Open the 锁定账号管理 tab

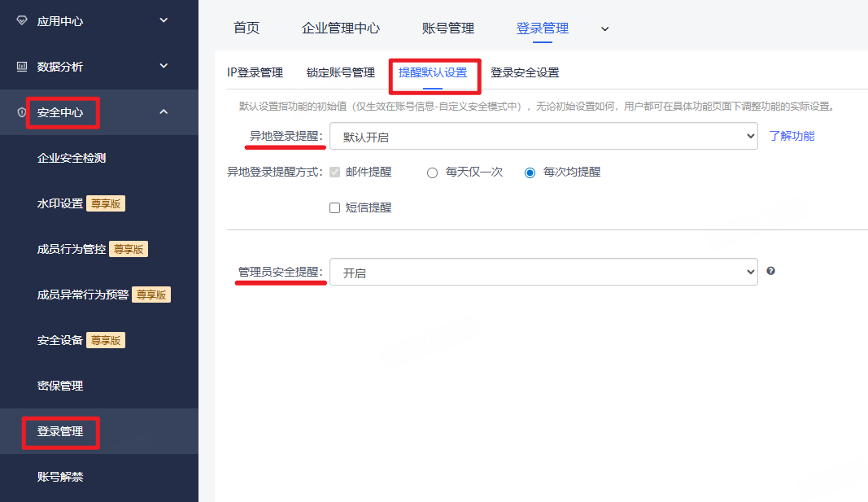(x=341, y=72)
